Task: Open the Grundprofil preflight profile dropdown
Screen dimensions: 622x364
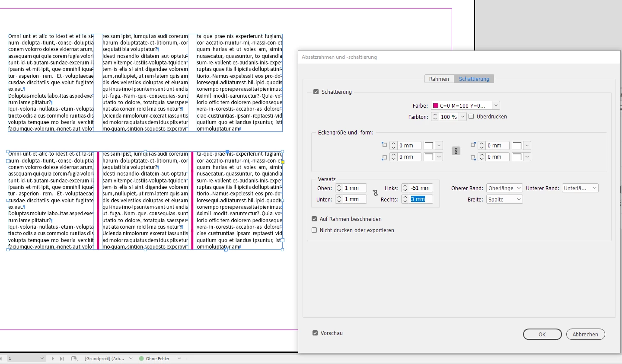Action: pyautogui.click(x=131, y=358)
